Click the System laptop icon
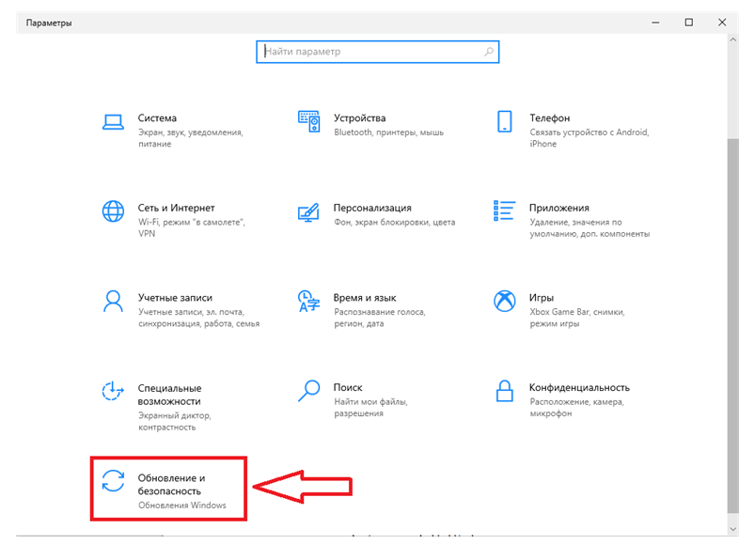 click(113, 121)
